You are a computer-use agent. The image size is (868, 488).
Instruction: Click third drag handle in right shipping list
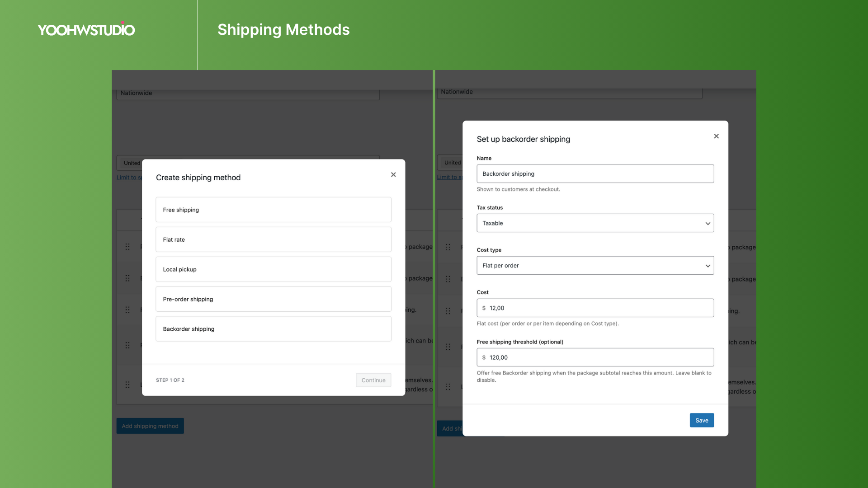coord(448,311)
